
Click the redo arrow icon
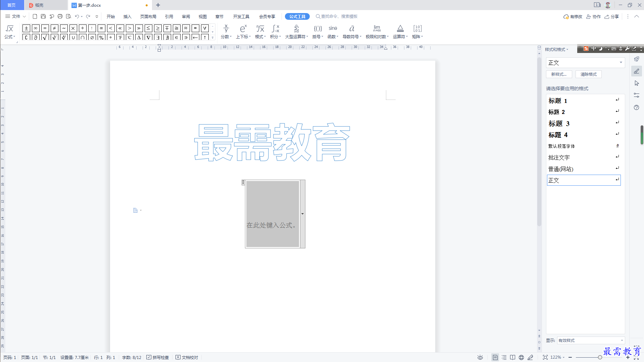pyautogui.click(x=88, y=16)
